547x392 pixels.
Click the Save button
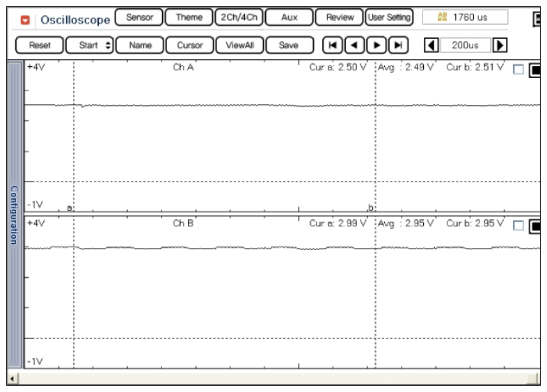[x=288, y=45]
